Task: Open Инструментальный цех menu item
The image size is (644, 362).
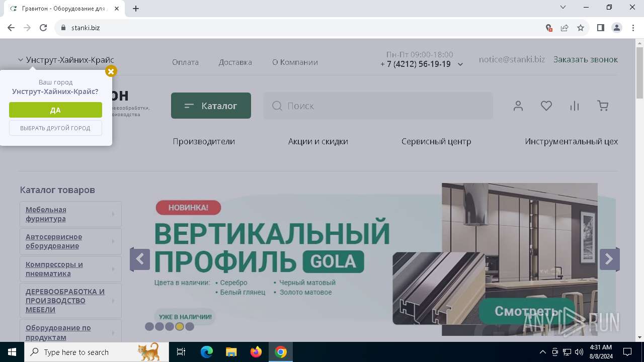Action: coord(572,141)
